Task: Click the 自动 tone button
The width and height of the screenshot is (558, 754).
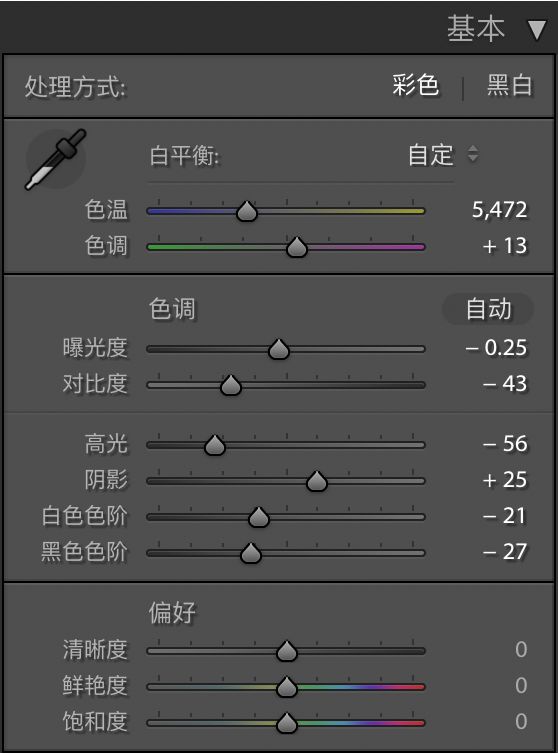Action: [x=488, y=309]
